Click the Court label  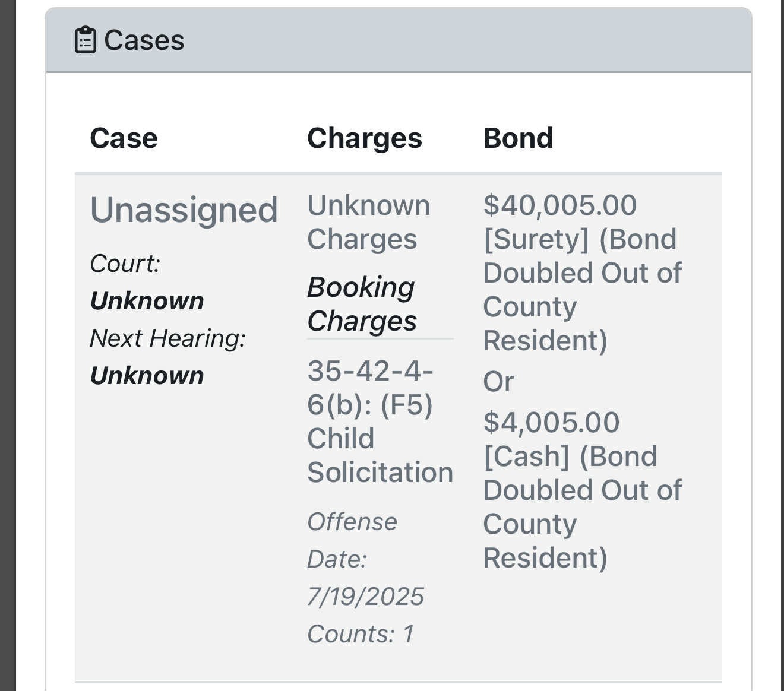click(125, 264)
